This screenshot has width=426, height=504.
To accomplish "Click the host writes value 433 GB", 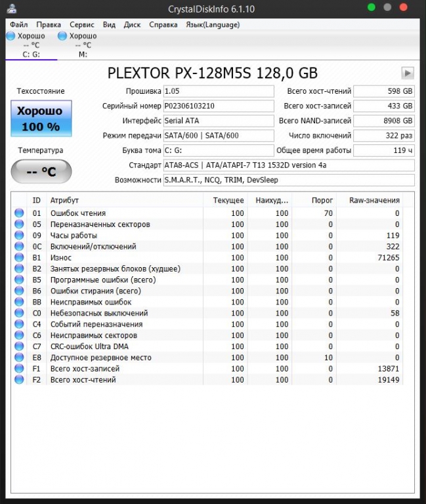I will tap(384, 106).
